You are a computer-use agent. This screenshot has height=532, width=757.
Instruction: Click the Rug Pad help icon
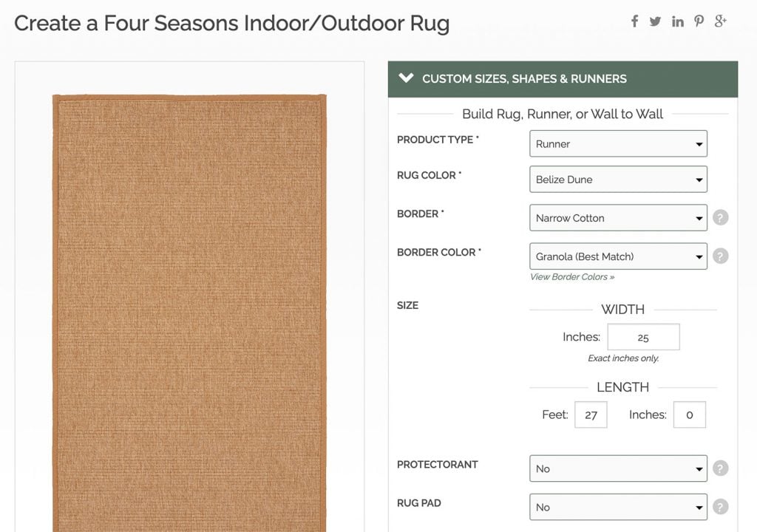[x=721, y=507]
